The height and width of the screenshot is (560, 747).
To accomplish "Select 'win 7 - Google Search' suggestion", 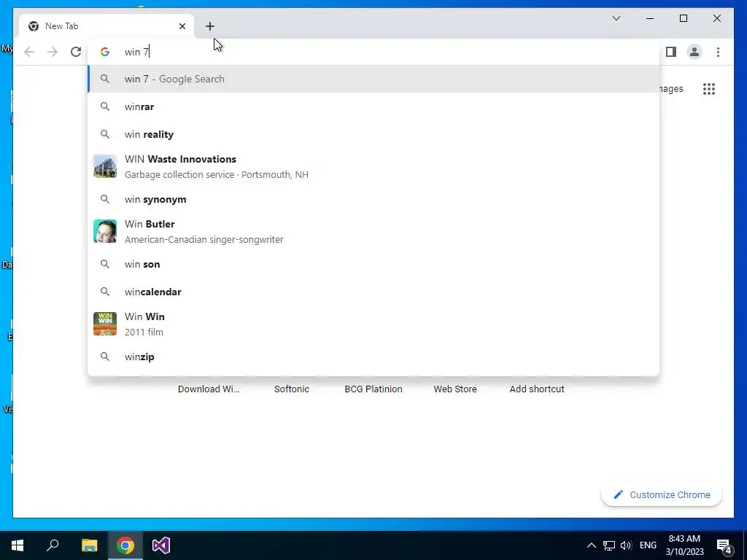I will [x=373, y=79].
